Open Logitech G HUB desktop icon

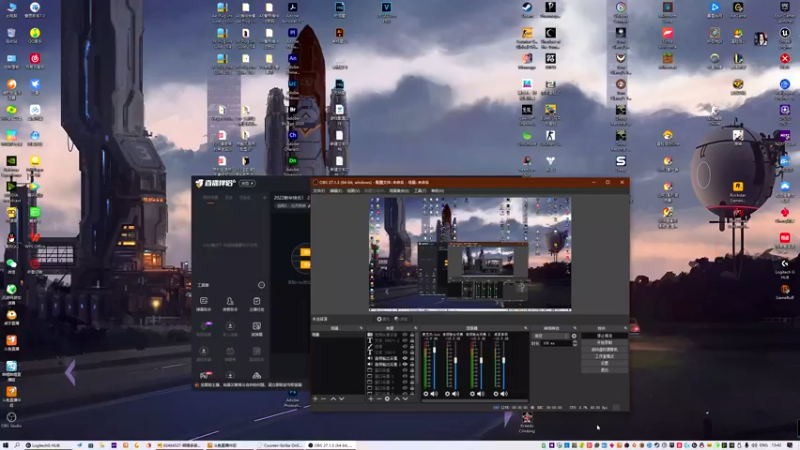click(x=784, y=269)
